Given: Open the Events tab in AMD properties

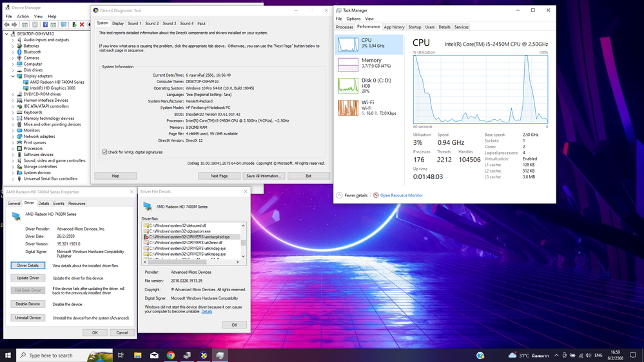Looking at the screenshot, I should [x=59, y=204].
